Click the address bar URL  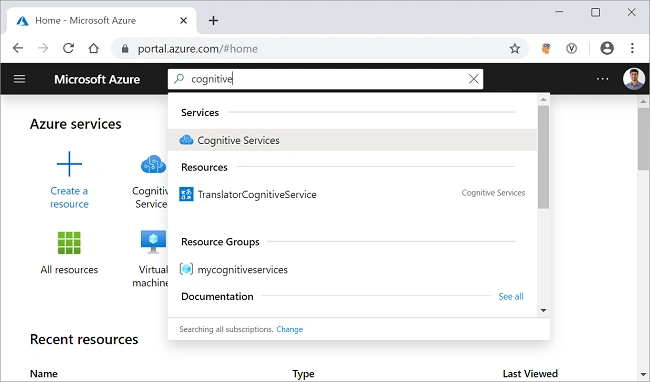click(198, 49)
